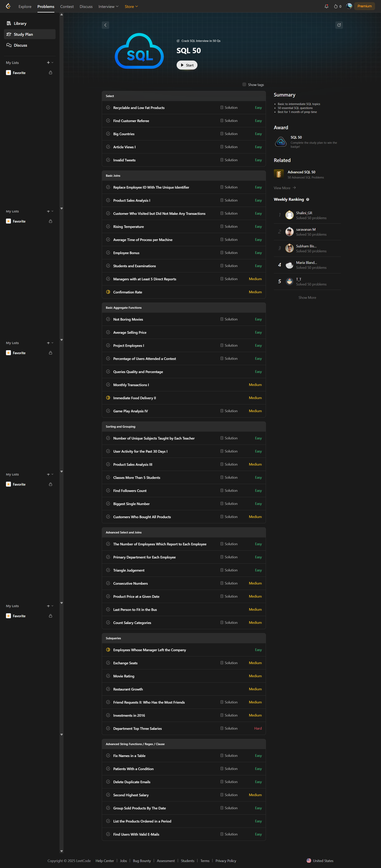The height and width of the screenshot is (868, 381).
Task: Open the user profile avatar
Action: coord(349,6)
